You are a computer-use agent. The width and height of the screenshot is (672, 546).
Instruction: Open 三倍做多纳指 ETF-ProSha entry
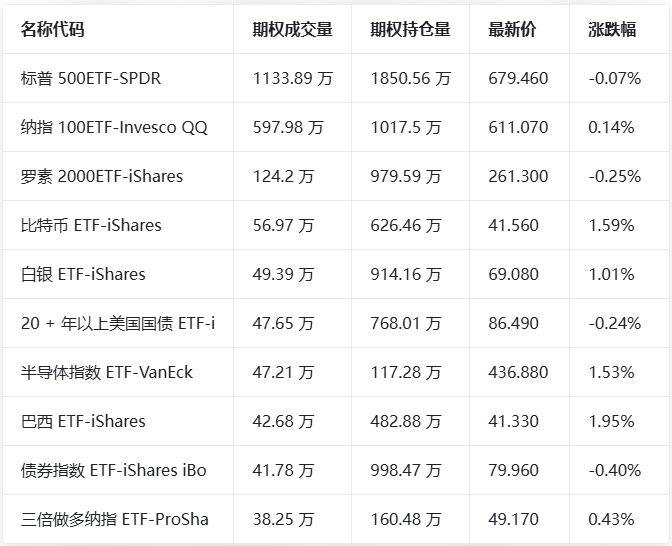point(115,519)
